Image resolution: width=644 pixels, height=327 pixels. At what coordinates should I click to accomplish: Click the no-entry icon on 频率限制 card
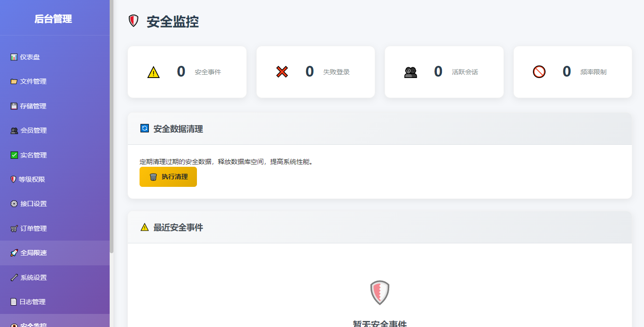click(x=539, y=71)
